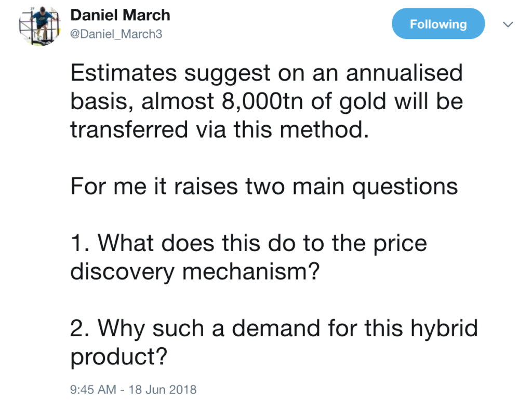
Task: Click question 2 line 'Why such a demand'
Action: point(274,329)
